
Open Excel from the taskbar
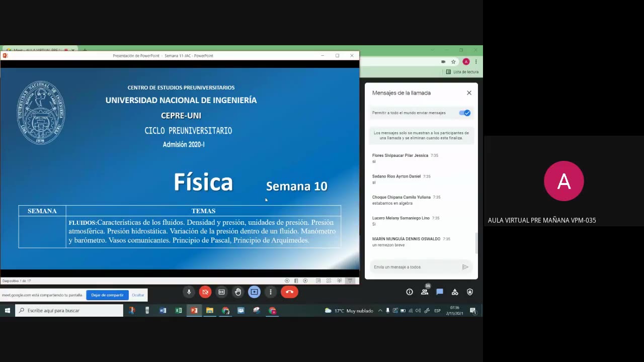[x=179, y=311]
